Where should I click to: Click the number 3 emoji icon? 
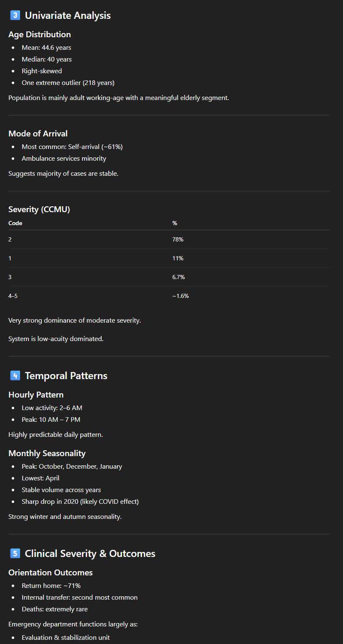click(15, 16)
